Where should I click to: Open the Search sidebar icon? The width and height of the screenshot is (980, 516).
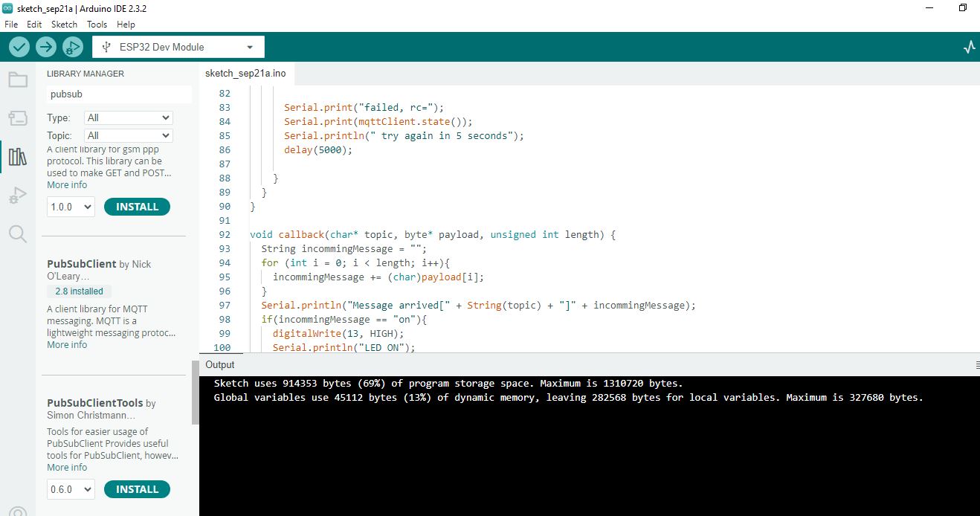pos(18,234)
